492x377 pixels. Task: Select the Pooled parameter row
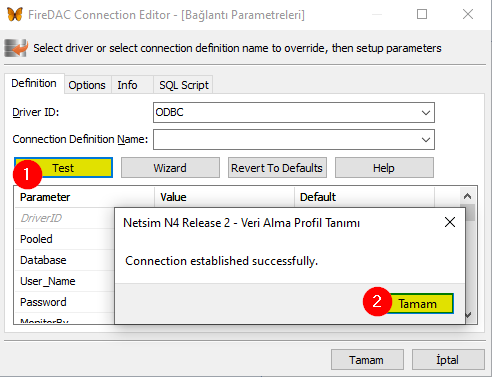[x=65, y=239]
